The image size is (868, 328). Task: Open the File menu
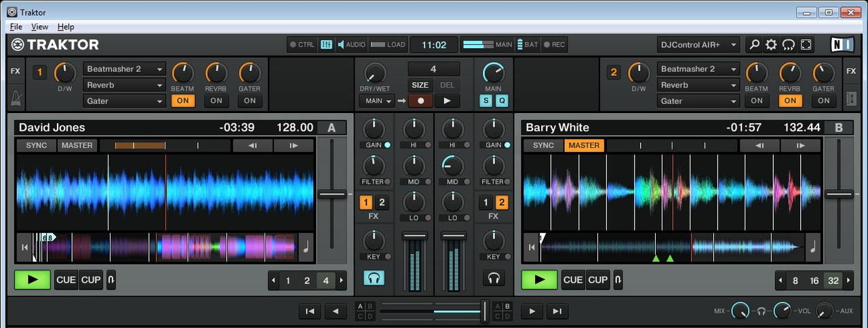[x=16, y=26]
